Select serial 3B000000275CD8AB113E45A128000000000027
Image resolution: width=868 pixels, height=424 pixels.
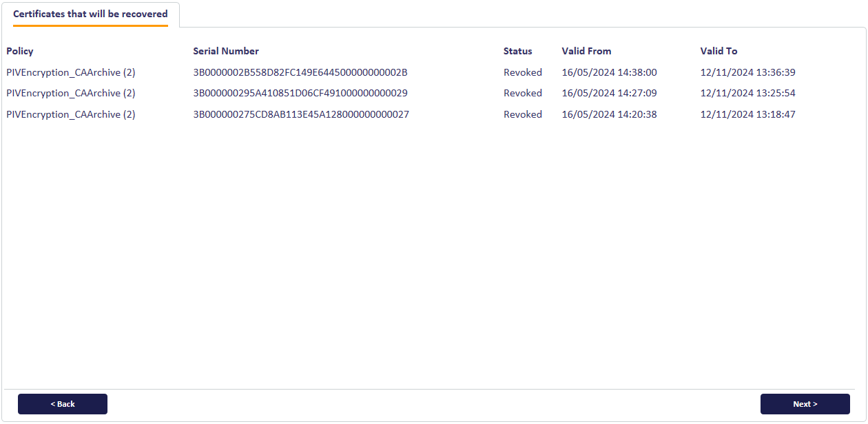tap(301, 114)
